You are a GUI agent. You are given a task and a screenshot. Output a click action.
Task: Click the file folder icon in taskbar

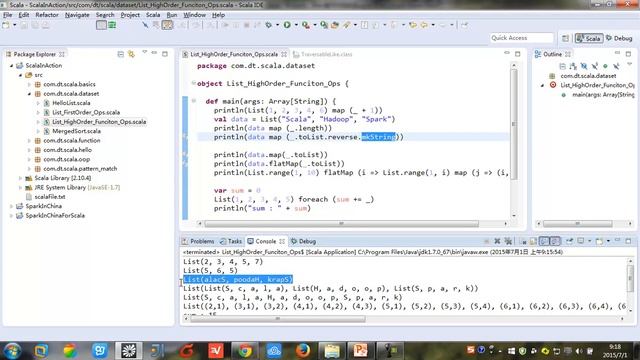[x=331, y=351]
